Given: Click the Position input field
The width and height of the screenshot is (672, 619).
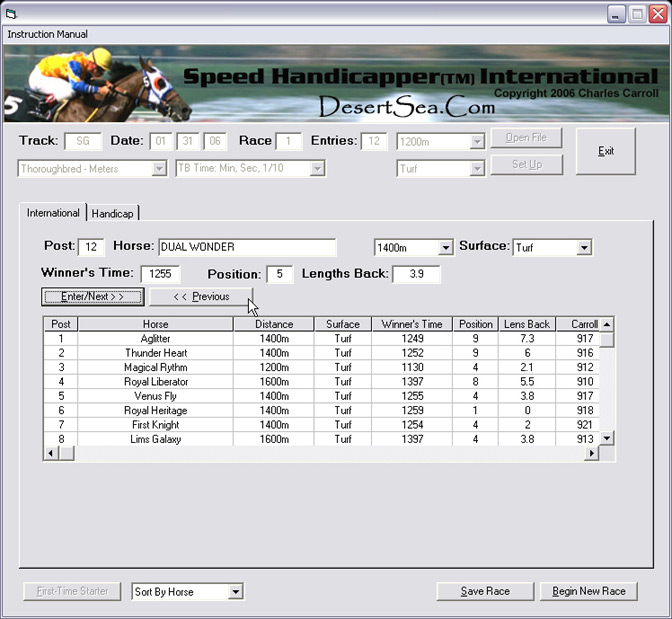Looking at the screenshot, I should pyautogui.click(x=279, y=274).
